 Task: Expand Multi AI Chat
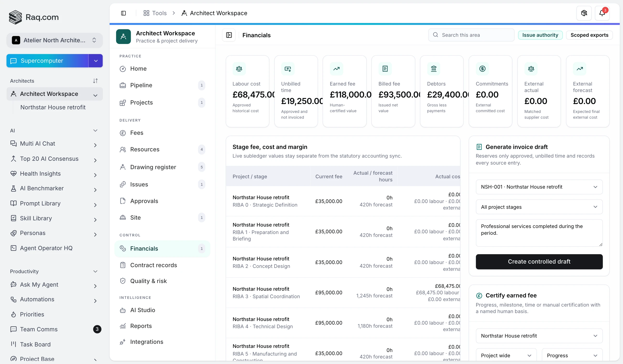pyautogui.click(x=95, y=145)
